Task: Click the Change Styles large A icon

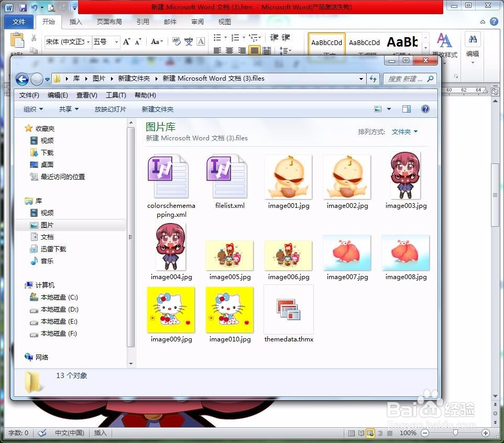Action: tap(444, 40)
